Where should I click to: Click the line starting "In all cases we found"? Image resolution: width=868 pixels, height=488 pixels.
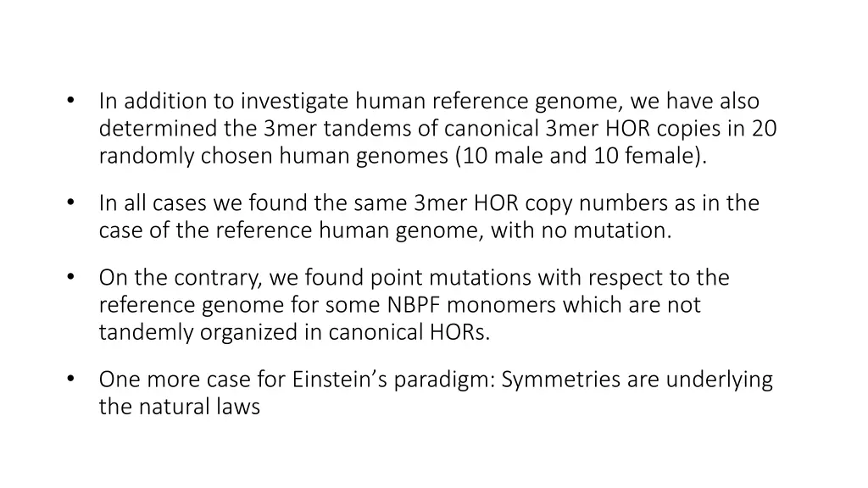[429, 203]
